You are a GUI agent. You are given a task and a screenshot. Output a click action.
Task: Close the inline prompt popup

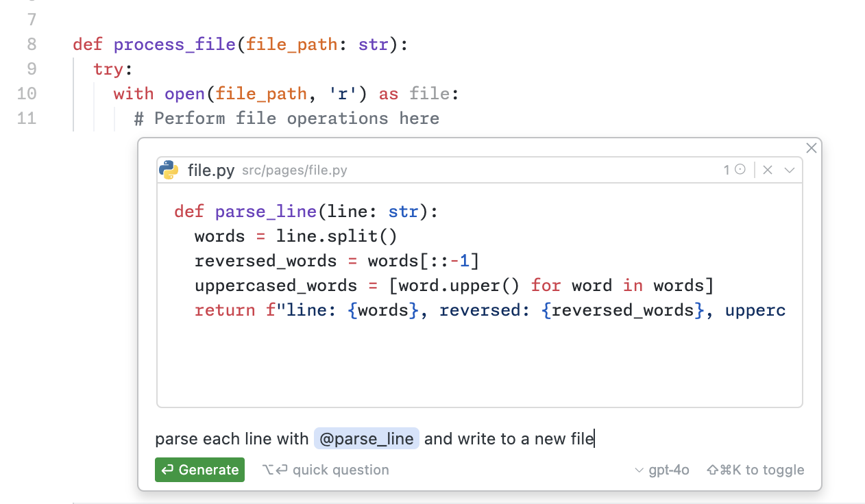pyautogui.click(x=812, y=148)
